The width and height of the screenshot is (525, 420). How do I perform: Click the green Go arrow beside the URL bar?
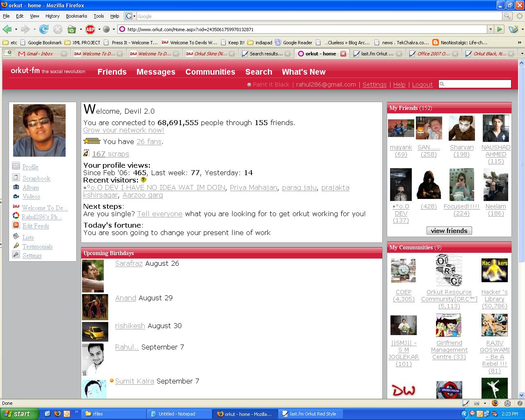pyautogui.click(x=500, y=29)
